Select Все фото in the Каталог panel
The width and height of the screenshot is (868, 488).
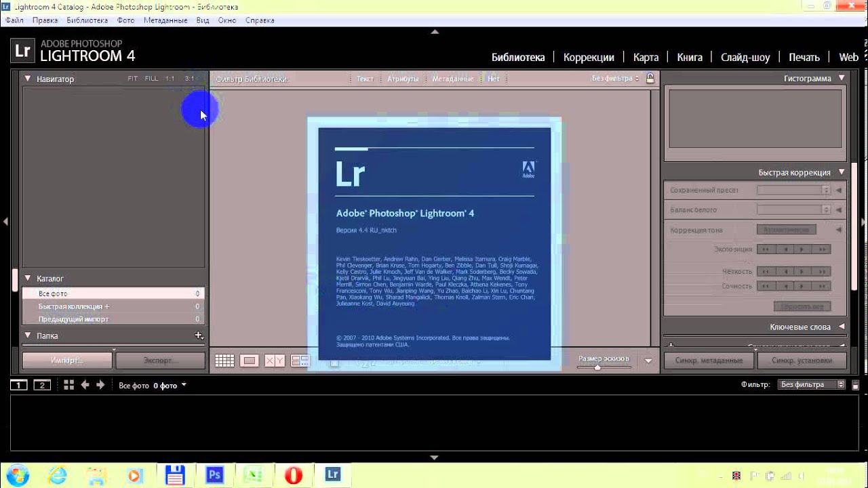pyautogui.click(x=113, y=293)
